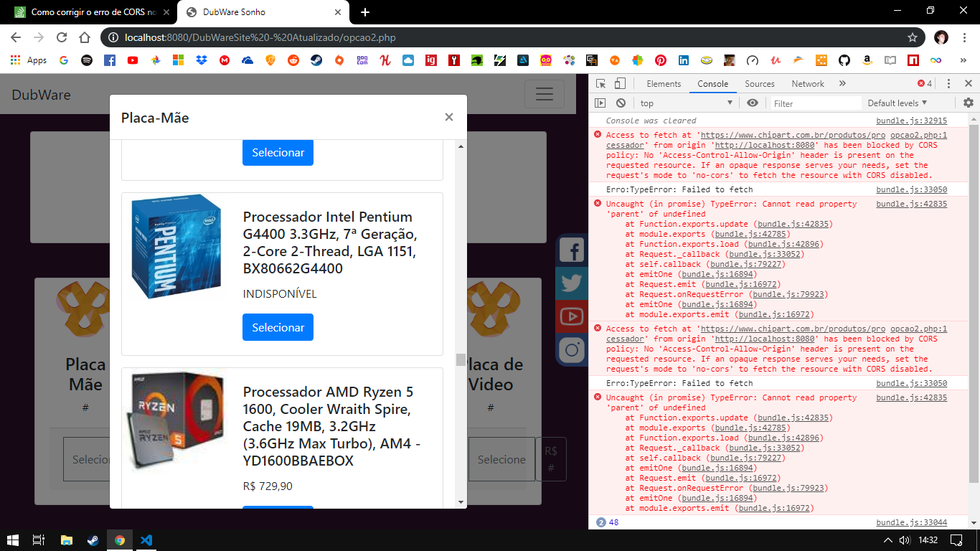Open the LinkedIn bookmark
Viewport: 980px width, 551px height.
pos(684,61)
